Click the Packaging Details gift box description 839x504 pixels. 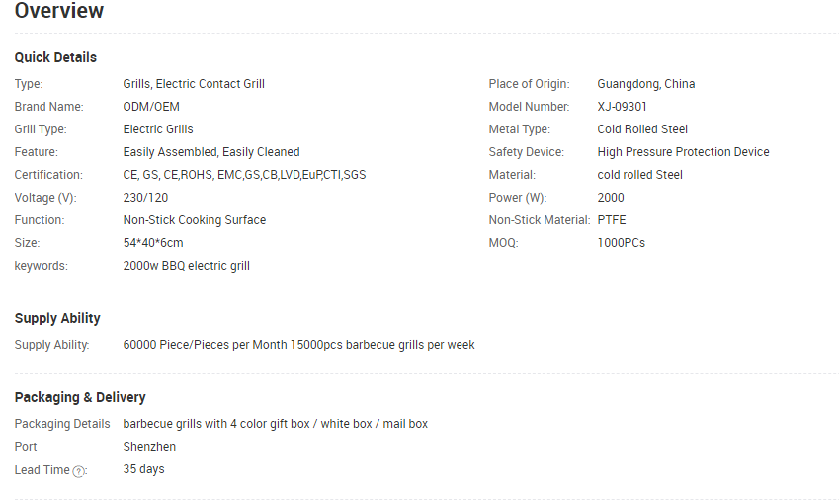coord(276,424)
